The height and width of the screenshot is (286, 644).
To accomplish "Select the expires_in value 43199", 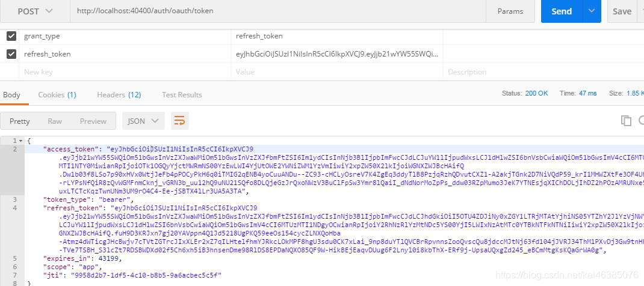I will coord(108,258).
